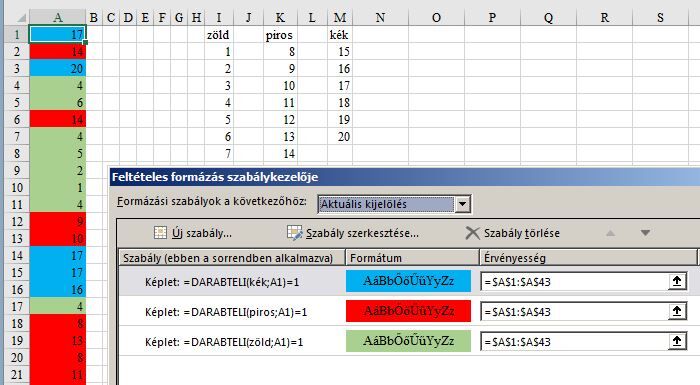Click the Szabály szerkesztése pencil icon
The image size is (700, 385).
click(295, 233)
